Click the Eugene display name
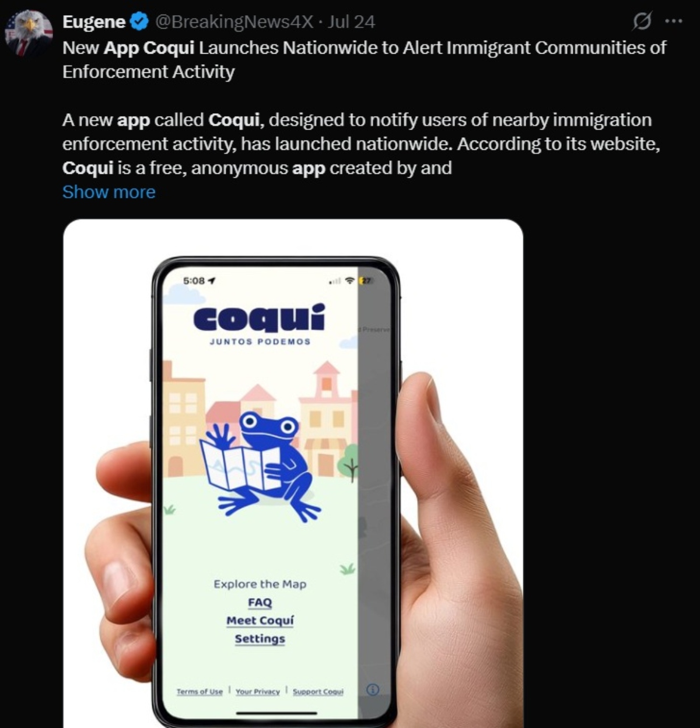 pyautogui.click(x=94, y=22)
